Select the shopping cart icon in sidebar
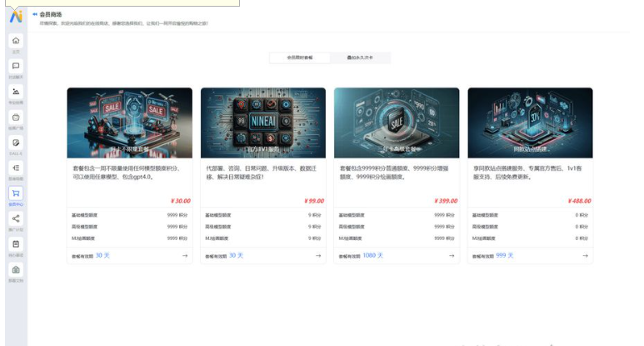 click(x=16, y=193)
